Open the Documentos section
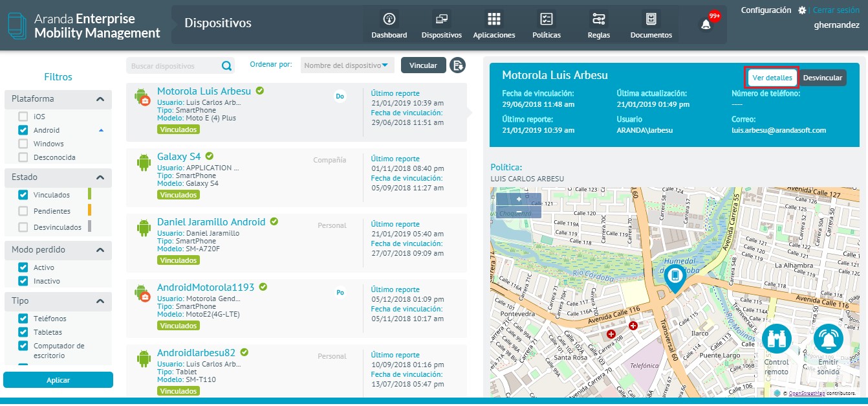This screenshot has width=868, height=406. [651, 25]
